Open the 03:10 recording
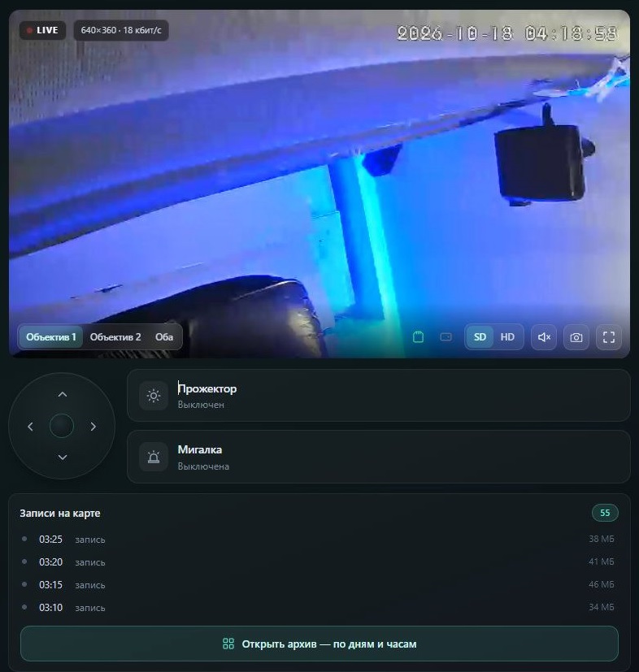This screenshot has width=639, height=672. [319, 607]
